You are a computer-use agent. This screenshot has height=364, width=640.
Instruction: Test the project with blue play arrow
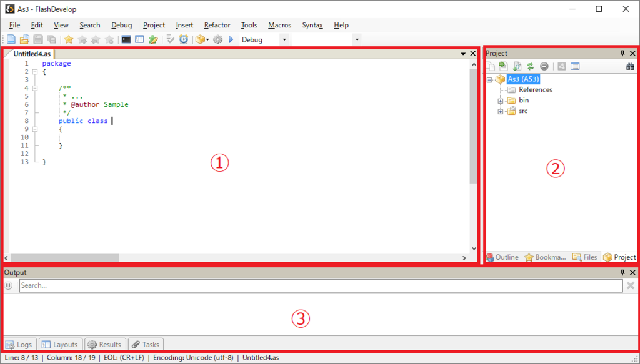tap(231, 39)
